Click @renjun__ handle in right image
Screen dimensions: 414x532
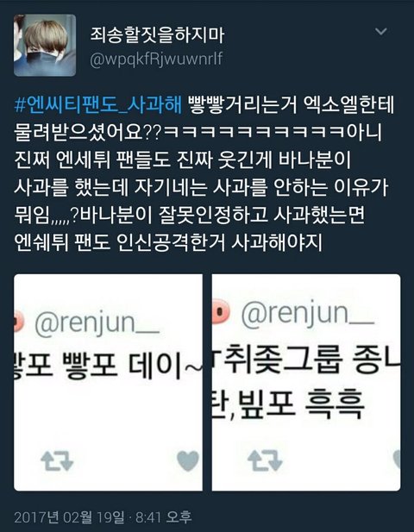[x=308, y=314]
